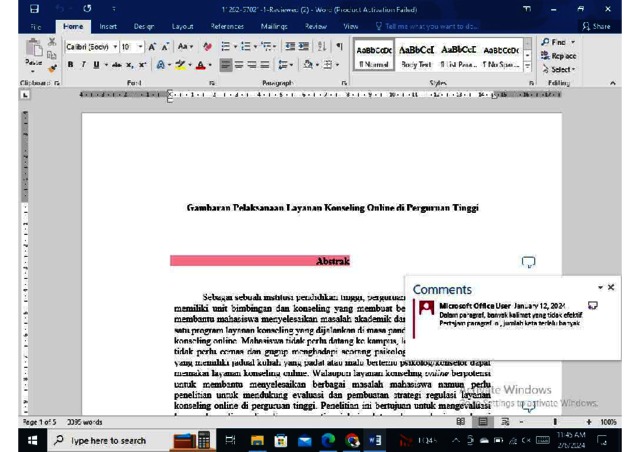Apply bulleted list formatting
640x452 pixels.
(x=226, y=46)
